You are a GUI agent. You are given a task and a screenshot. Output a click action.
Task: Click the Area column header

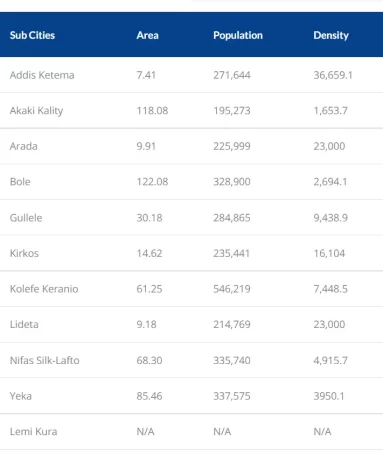point(147,35)
